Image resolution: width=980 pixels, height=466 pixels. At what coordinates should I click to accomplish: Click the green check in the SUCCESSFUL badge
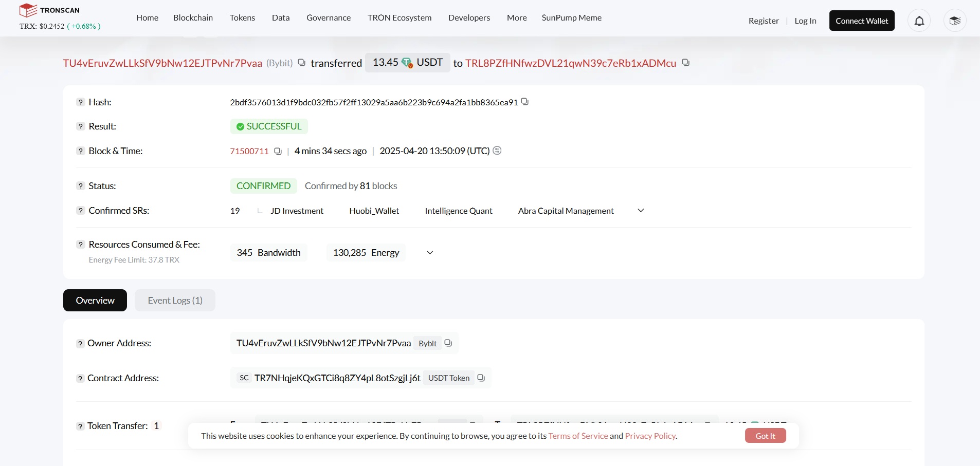click(x=240, y=126)
